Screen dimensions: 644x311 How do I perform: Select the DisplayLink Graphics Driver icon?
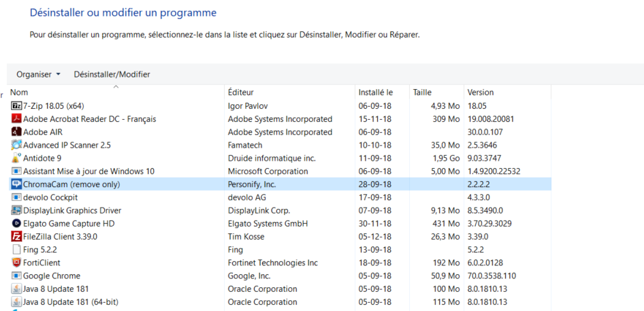pos(16,210)
